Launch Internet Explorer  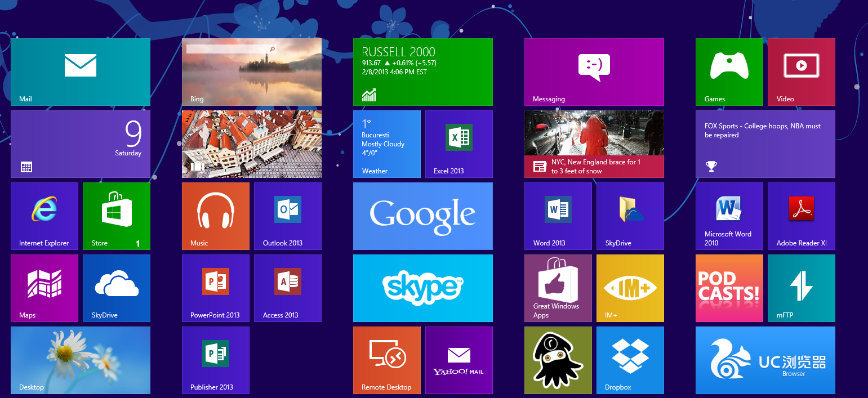point(44,216)
